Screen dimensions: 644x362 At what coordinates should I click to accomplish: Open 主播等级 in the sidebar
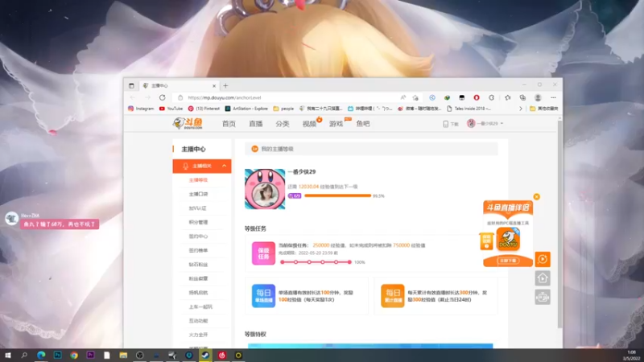[x=198, y=180]
